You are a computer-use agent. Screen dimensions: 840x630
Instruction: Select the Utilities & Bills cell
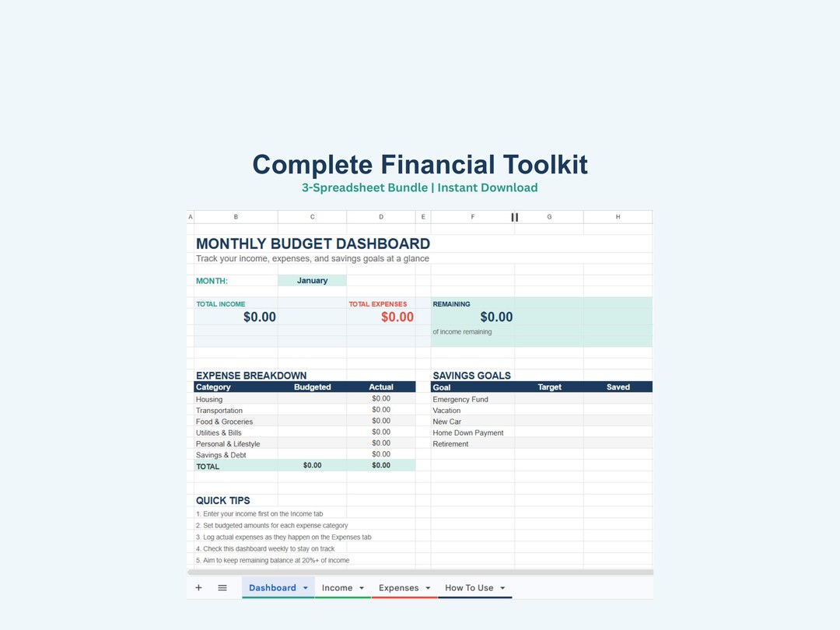tap(236, 433)
